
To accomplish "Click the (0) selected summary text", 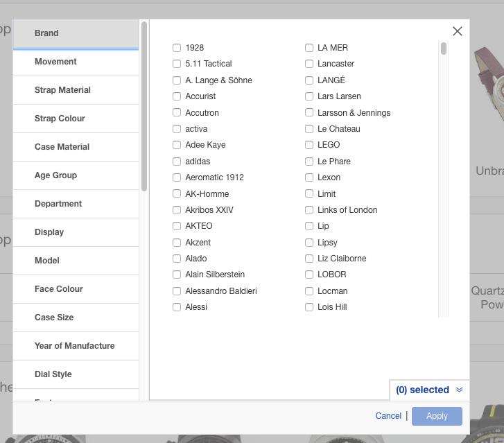I will point(422,390).
